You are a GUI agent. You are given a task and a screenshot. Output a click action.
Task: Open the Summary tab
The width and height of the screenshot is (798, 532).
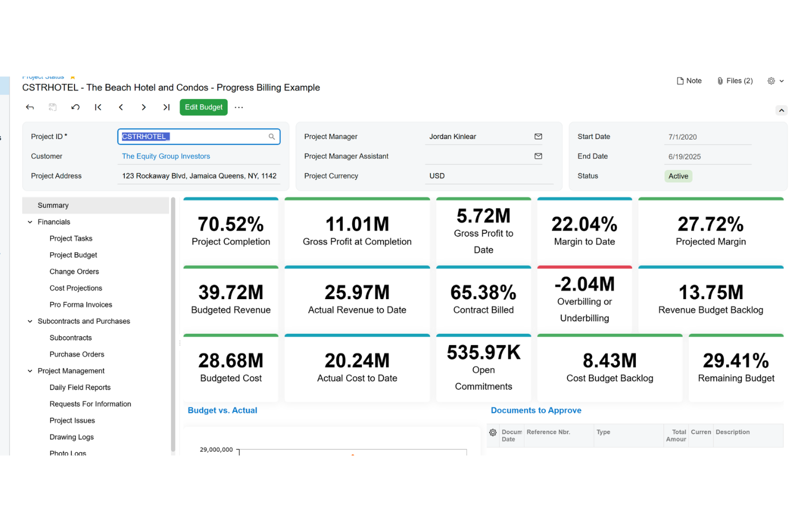tap(52, 205)
